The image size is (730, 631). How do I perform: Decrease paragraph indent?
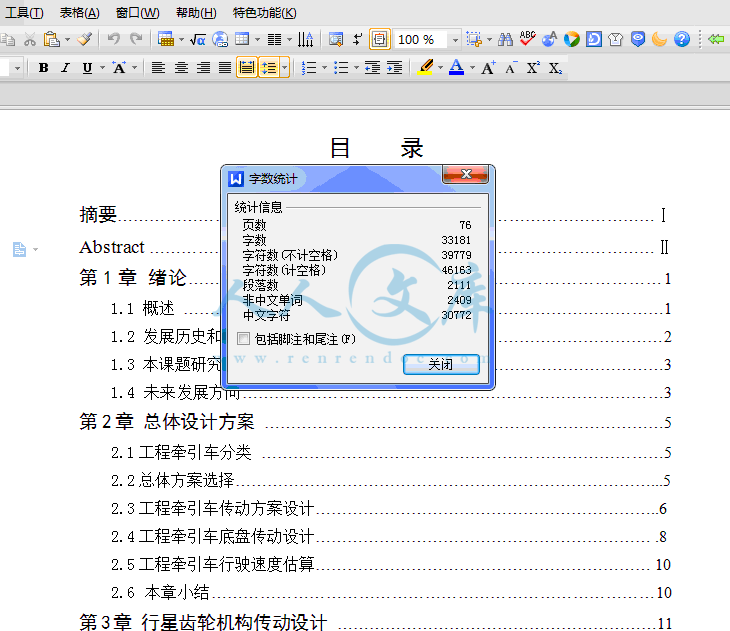point(372,68)
